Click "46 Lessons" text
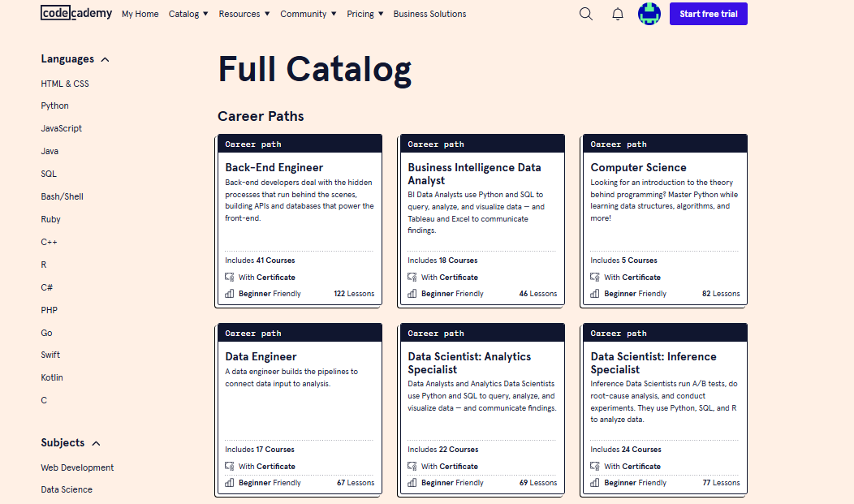Screen dimensions: 854x504 [x=538, y=293]
